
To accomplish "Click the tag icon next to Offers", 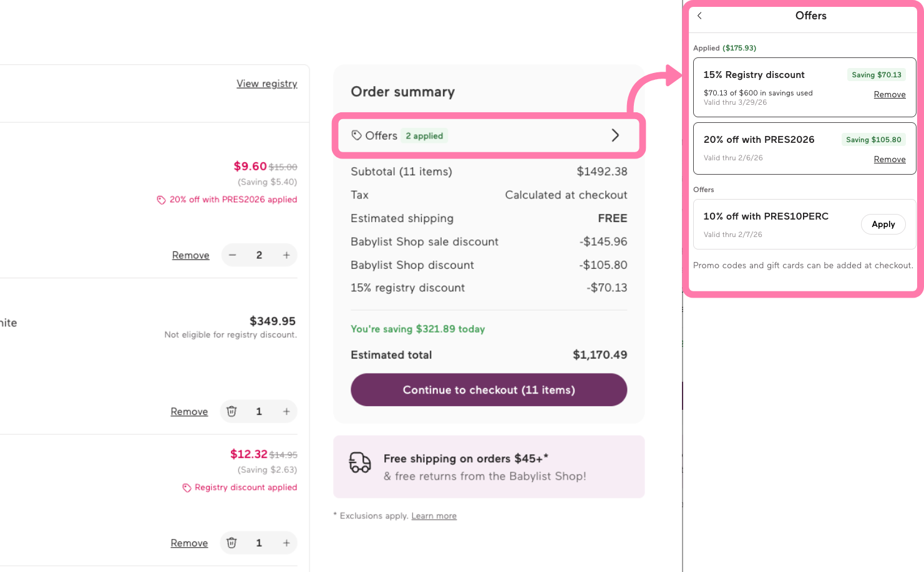I will tap(356, 135).
